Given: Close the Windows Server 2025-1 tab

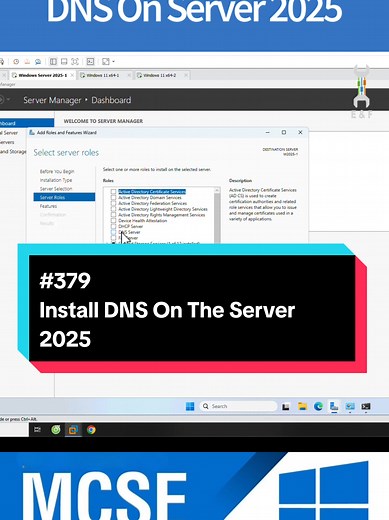Looking at the screenshot, I should [x=72, y=75].
